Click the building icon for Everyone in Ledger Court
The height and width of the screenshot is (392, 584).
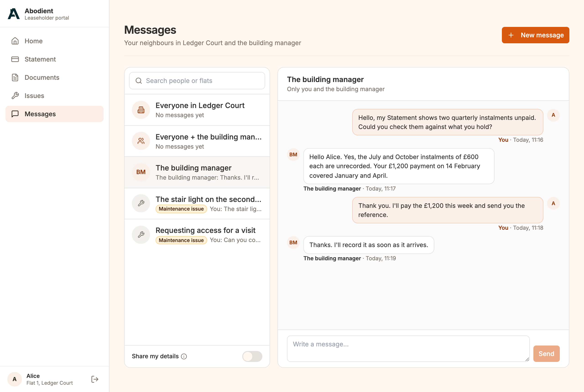[141, 110]
